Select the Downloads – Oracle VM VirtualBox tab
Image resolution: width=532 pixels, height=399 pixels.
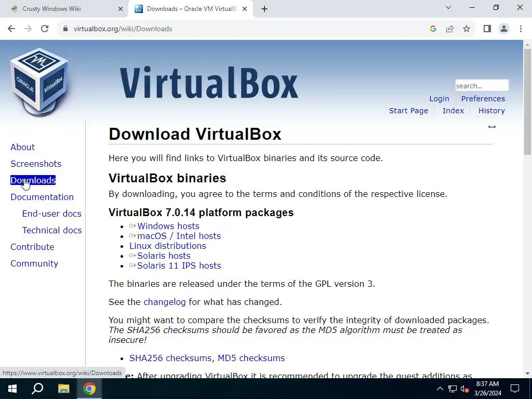pos(191,9)
